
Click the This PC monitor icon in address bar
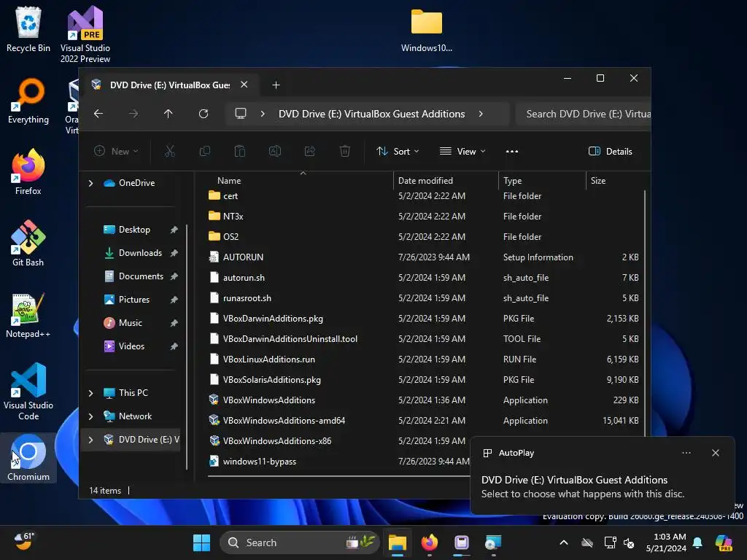(241, 114)
